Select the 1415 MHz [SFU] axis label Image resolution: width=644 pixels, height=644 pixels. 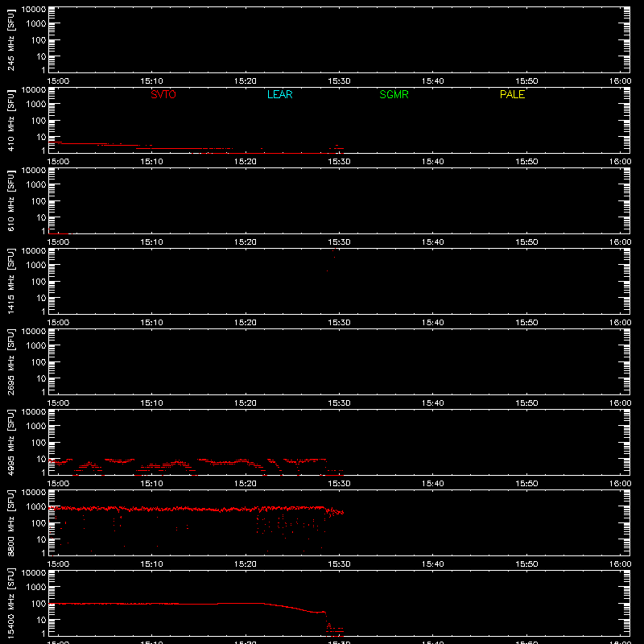(11, 281)
